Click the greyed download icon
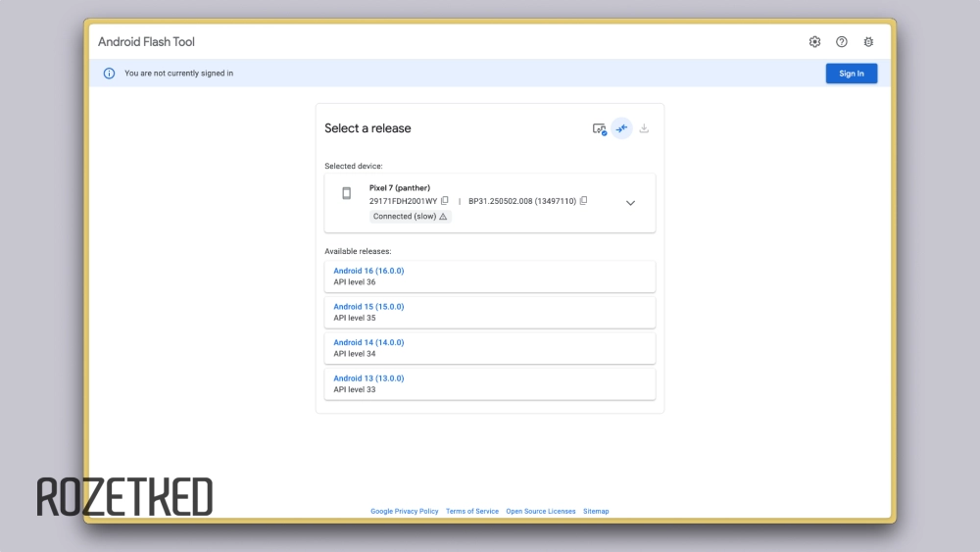Screen dimensions: 980x552 point(644,128)
